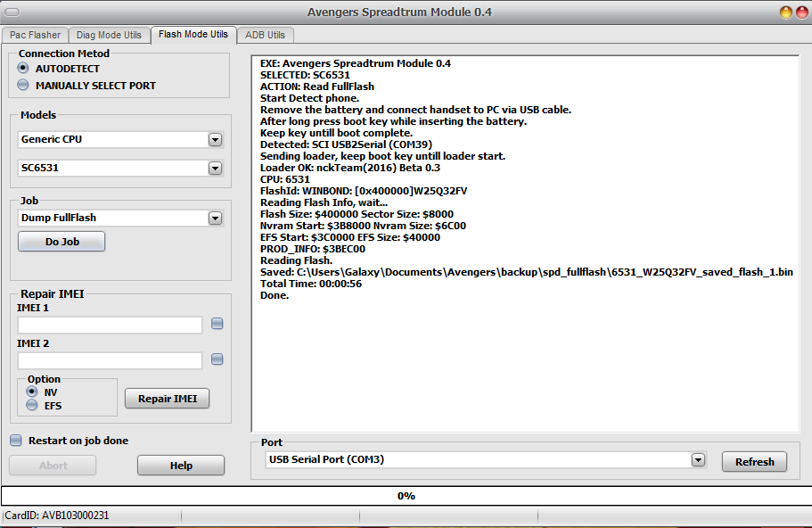Open the Diag Mode Utils tab

coord(109,35)
